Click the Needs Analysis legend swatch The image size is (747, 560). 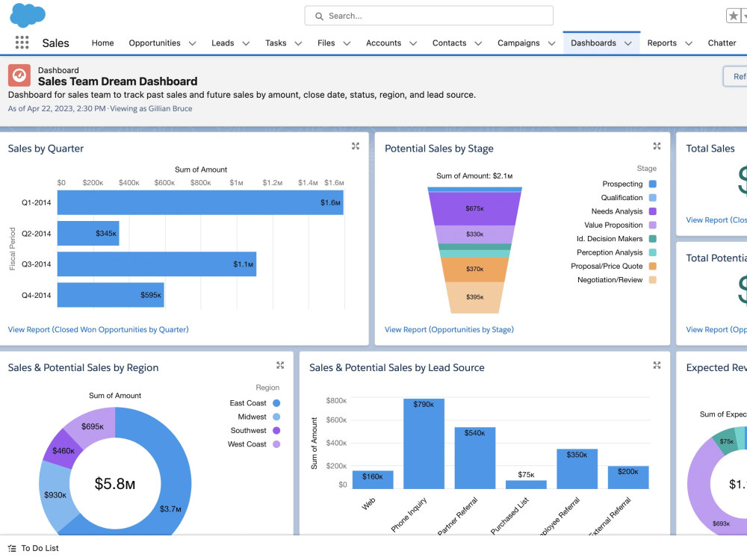(x=653, y=211)
